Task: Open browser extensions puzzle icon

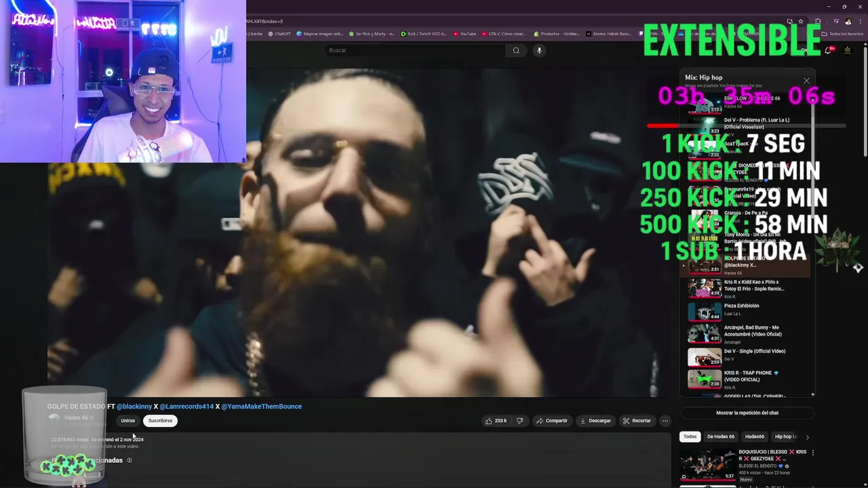Action: pyautogui.click(x=818, y=21)
